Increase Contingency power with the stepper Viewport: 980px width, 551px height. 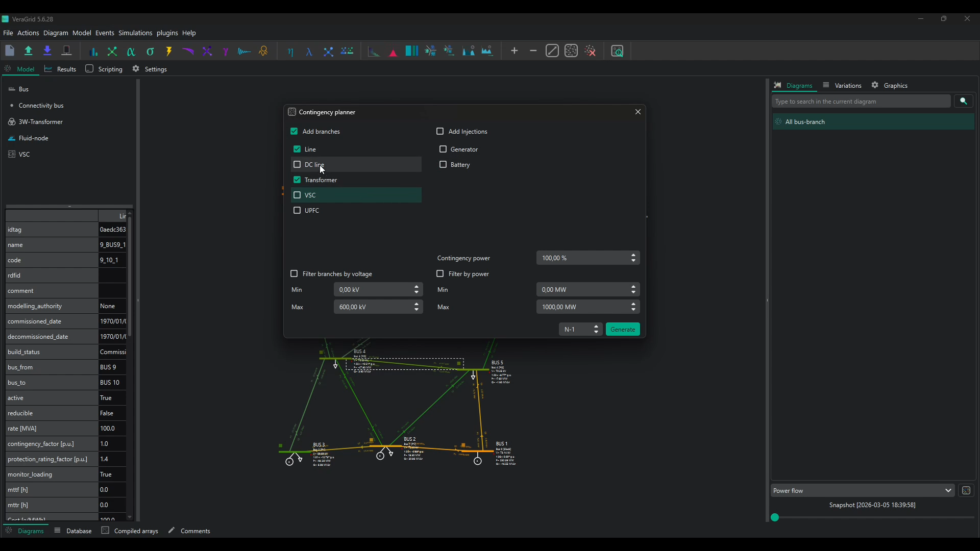tap(633, 256)
